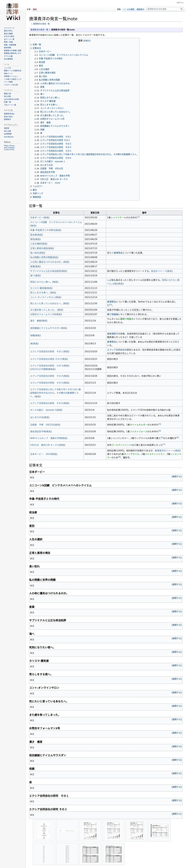
Task: Switch to the 議論 tab
Action: click(35, 9)
